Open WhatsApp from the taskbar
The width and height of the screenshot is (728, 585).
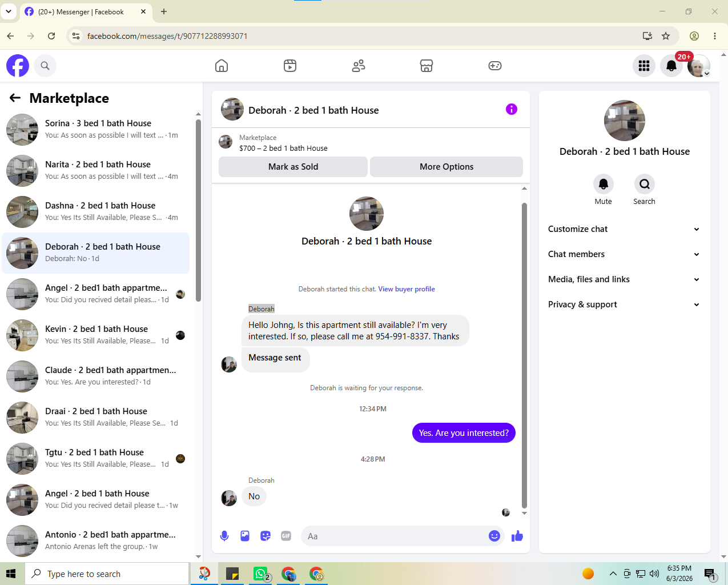tap(261, 574)
